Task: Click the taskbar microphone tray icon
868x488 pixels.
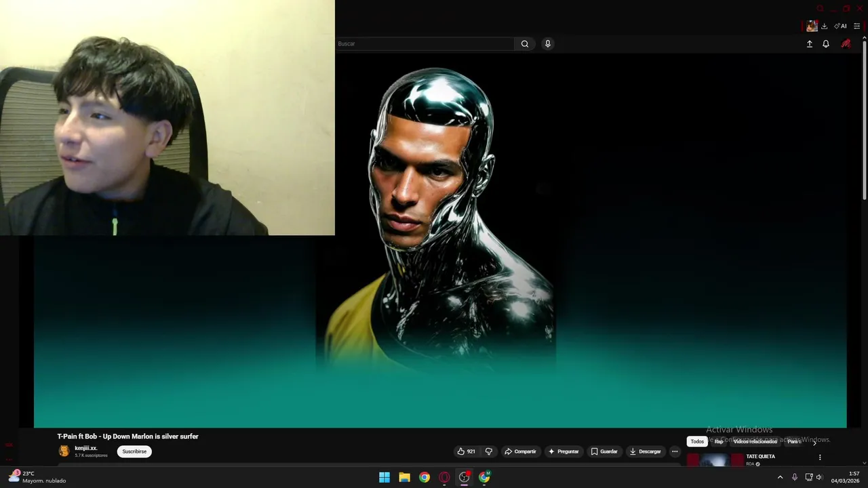Action: [x=794, y=477]
